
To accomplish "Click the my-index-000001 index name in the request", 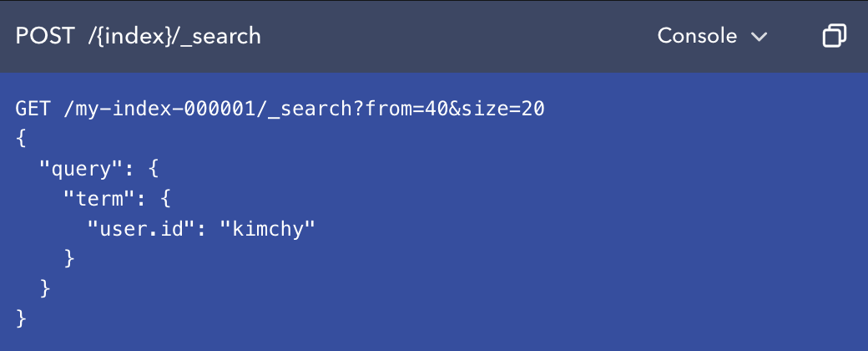I will point(156,109).
